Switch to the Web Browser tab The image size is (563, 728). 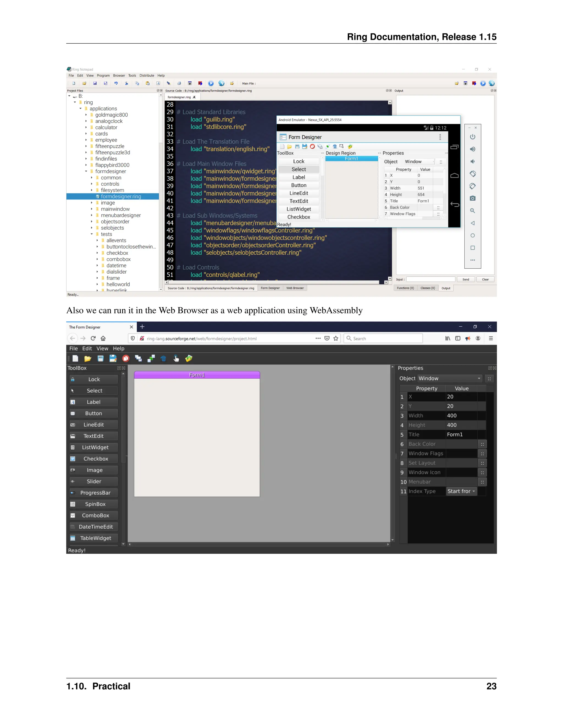295,288
